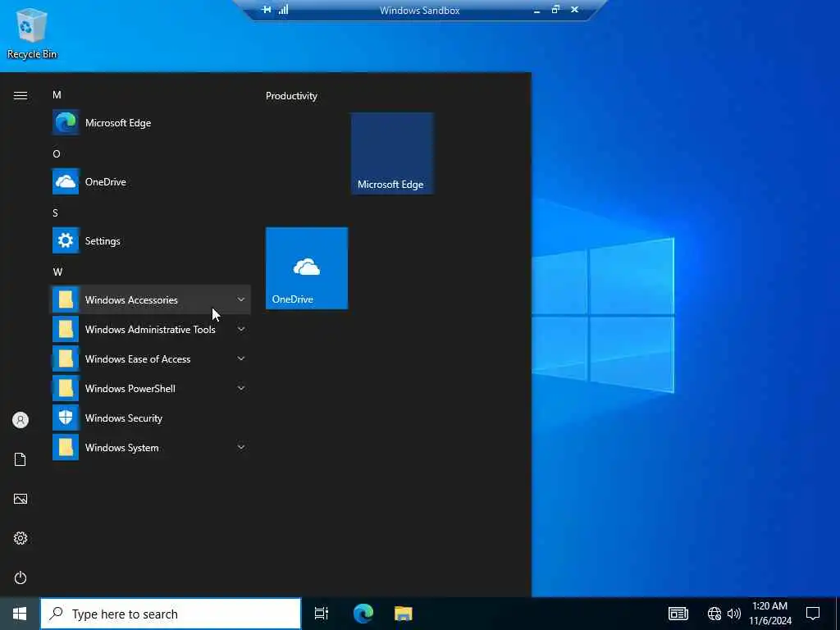This screenshot has width=840, height=630.
Task: Click the Power button in Start sidebar
Action: 21,577
